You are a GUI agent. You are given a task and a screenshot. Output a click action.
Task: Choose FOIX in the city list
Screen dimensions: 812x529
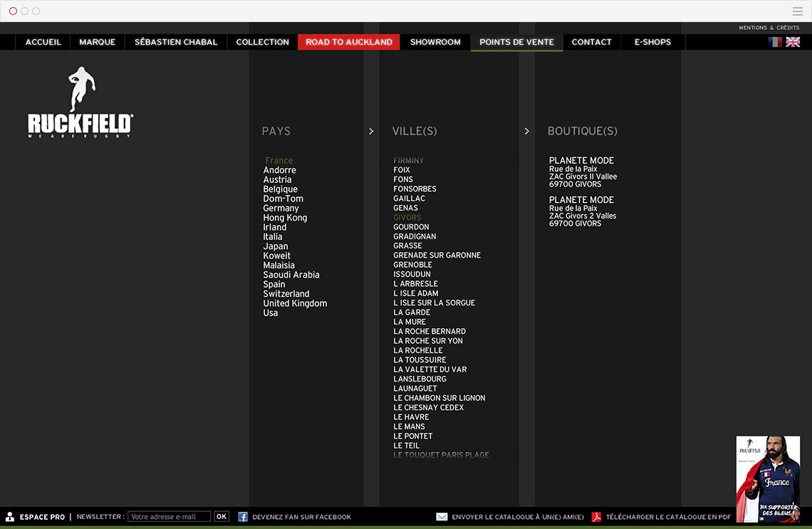pos(401,169)
